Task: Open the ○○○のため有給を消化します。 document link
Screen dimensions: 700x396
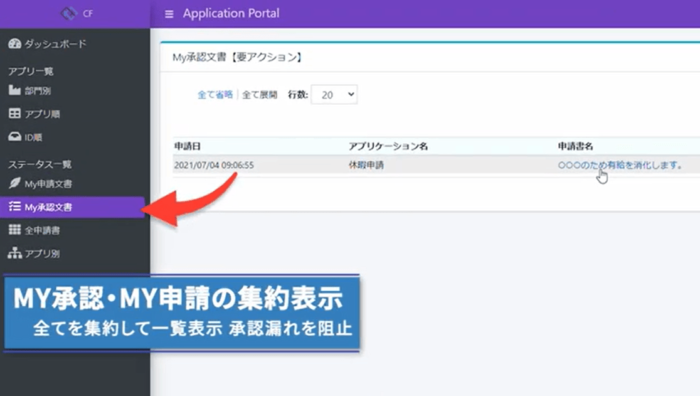Action: (620, 165)
